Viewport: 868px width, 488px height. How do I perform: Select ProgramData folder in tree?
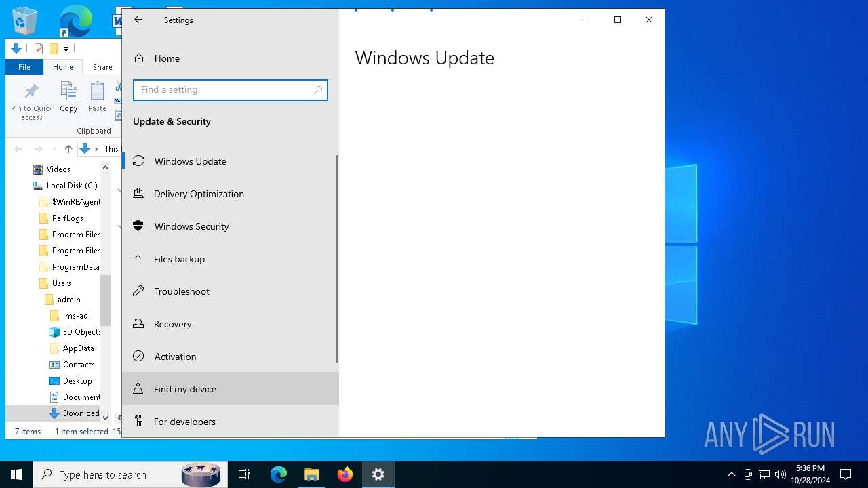pyautogui.click(x=69, y=267)
